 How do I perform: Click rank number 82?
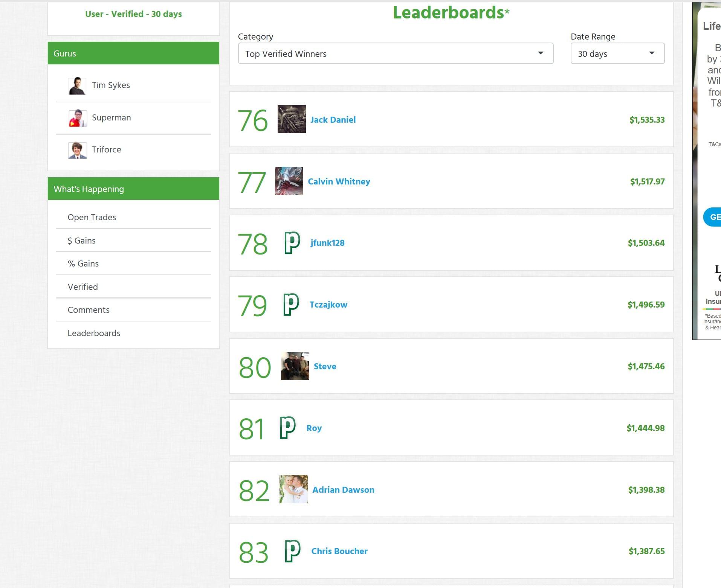click(x=254, y=491)
